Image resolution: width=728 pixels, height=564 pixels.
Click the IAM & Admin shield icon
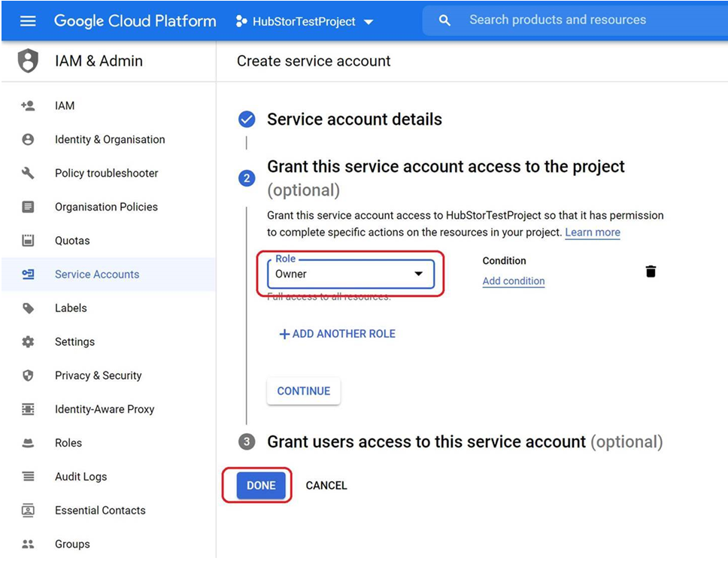coord(28,61)
